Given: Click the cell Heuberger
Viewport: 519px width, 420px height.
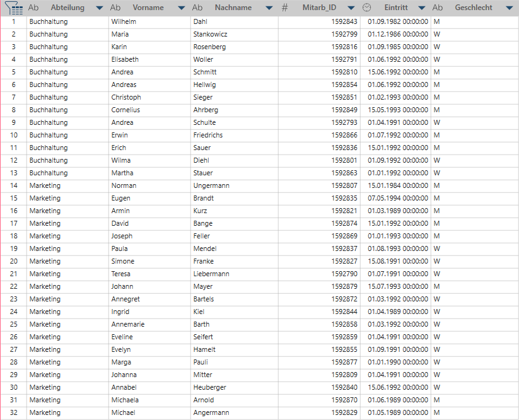Looking at the screenshot, I should click(x=235, y=387).
